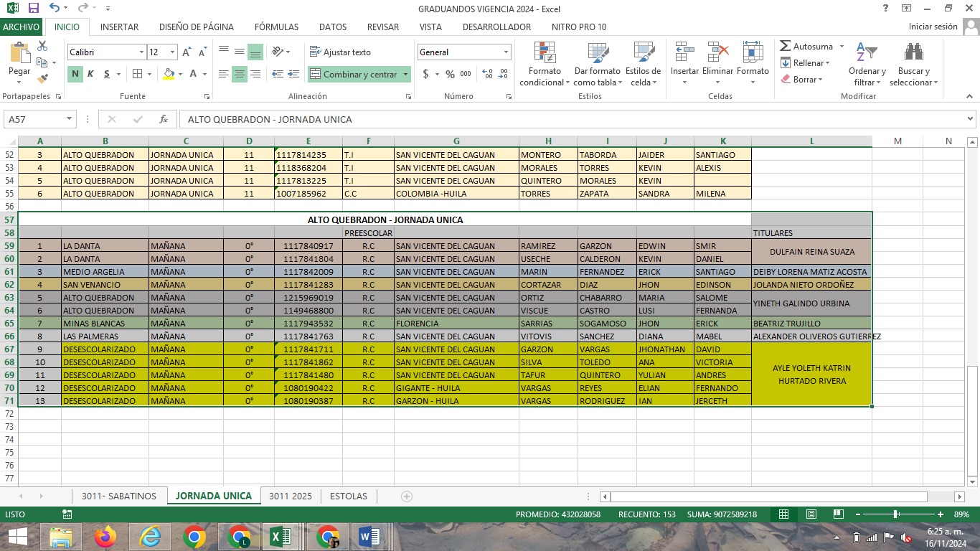This screenshot has width=980, height=551.
Task: Switch to the ESTOLAS sheet tab
Action: click(348, 496)
